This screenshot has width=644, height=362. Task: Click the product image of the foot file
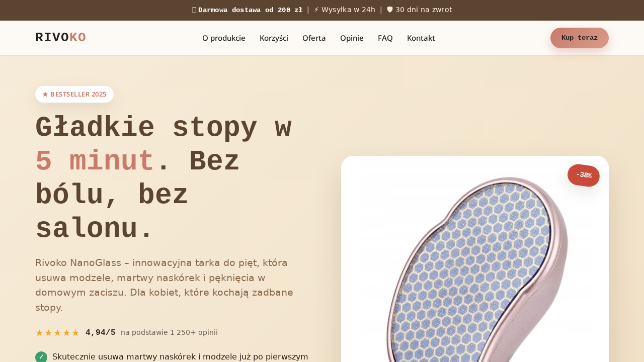pos(475,266)
